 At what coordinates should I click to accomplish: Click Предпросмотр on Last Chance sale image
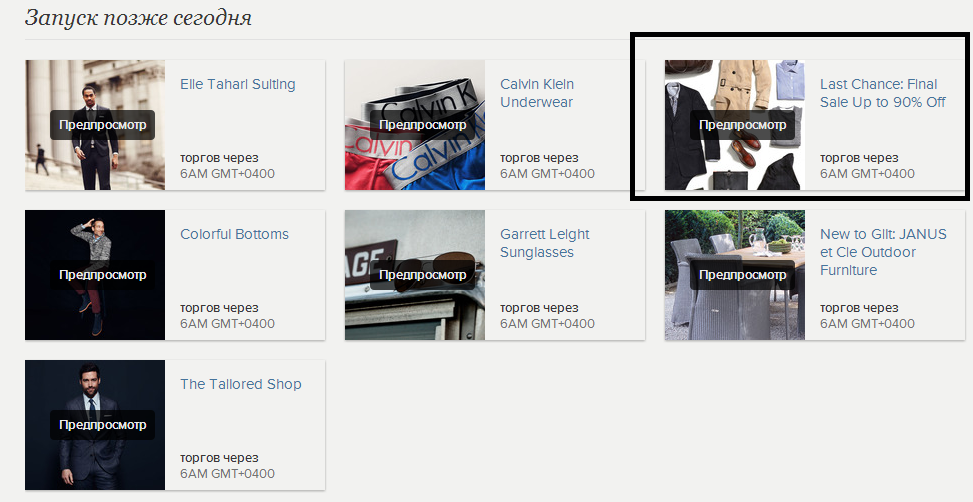(742, 125)
